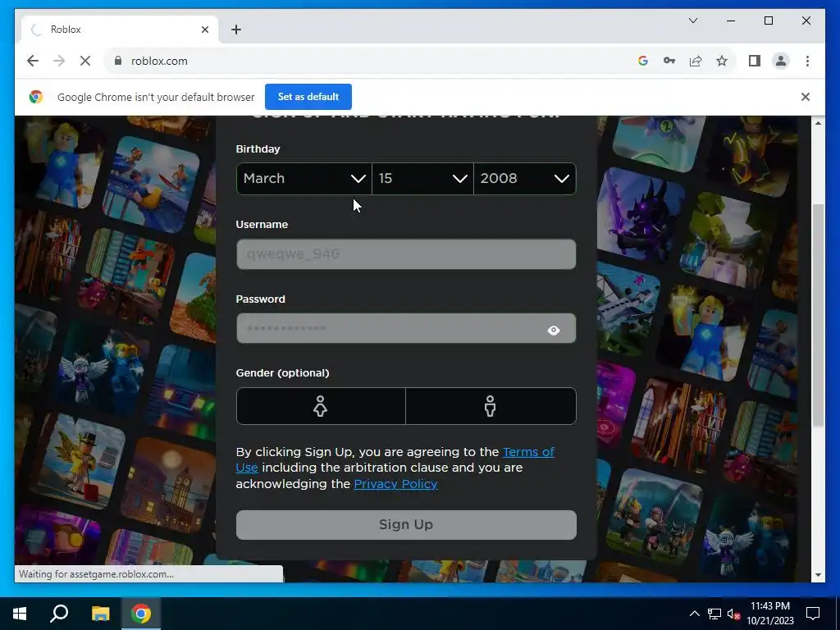Click the Password field
840x630 pixels.
pos(406,328)
